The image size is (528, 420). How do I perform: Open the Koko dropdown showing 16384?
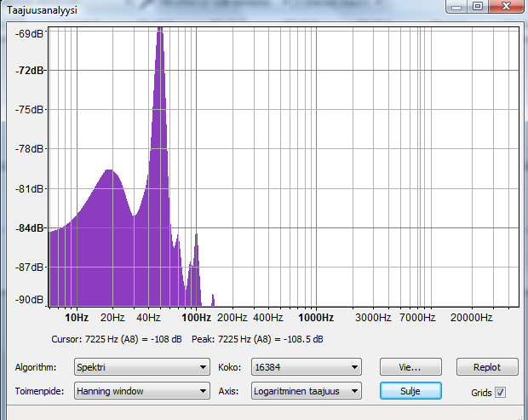306,367
